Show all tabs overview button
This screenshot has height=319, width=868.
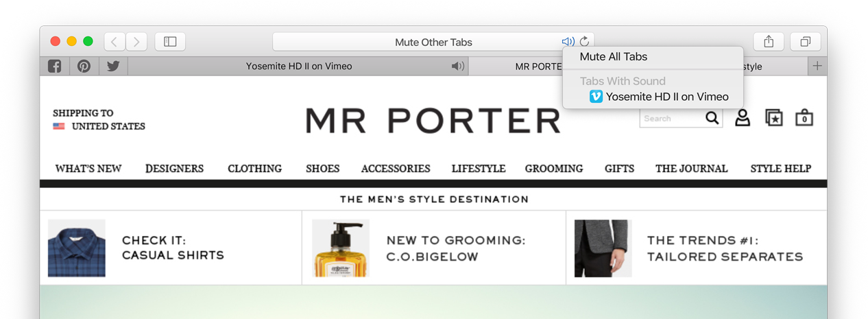click(806, 42)
